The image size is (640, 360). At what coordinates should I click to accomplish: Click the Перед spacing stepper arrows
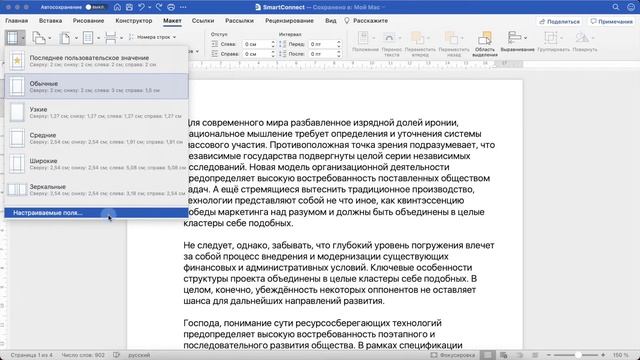(339, 44)
